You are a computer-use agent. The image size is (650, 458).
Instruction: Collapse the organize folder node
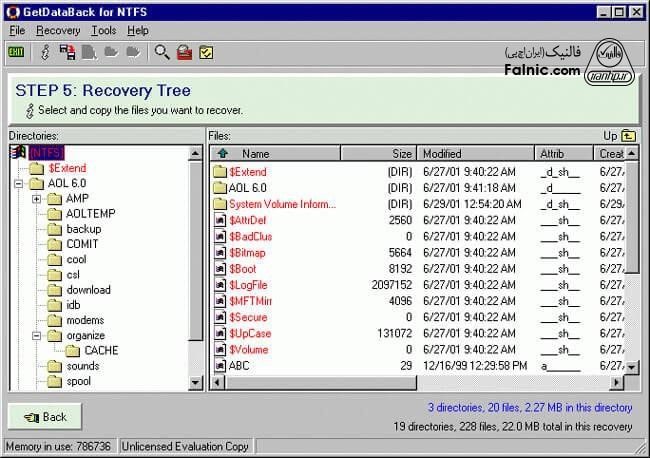(x=36, y=336)
